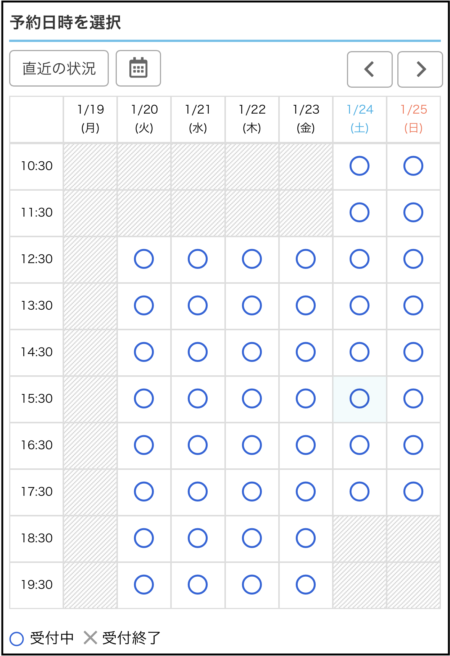The height and width of the screenshot is (656, 450).
Task: Select the 10:30 slot on 1/24 (土)
Action: 359,166
